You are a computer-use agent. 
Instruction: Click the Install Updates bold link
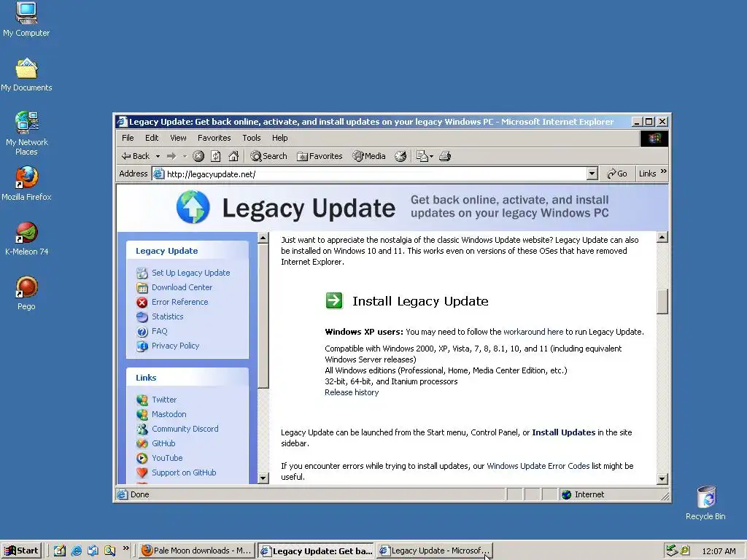[564, 432]
